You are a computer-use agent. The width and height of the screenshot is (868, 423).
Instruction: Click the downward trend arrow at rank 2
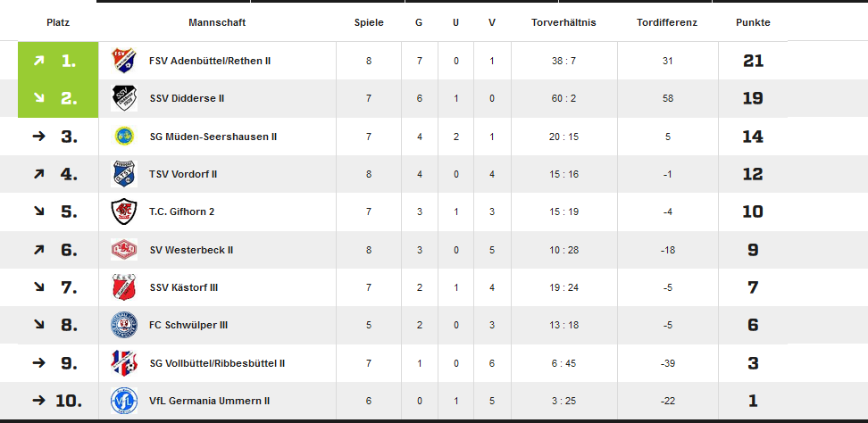(x=38, y=98)
